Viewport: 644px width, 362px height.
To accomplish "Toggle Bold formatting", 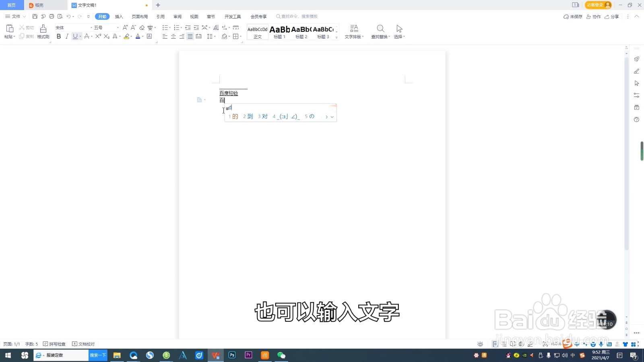I will click(x=59, y=36).
